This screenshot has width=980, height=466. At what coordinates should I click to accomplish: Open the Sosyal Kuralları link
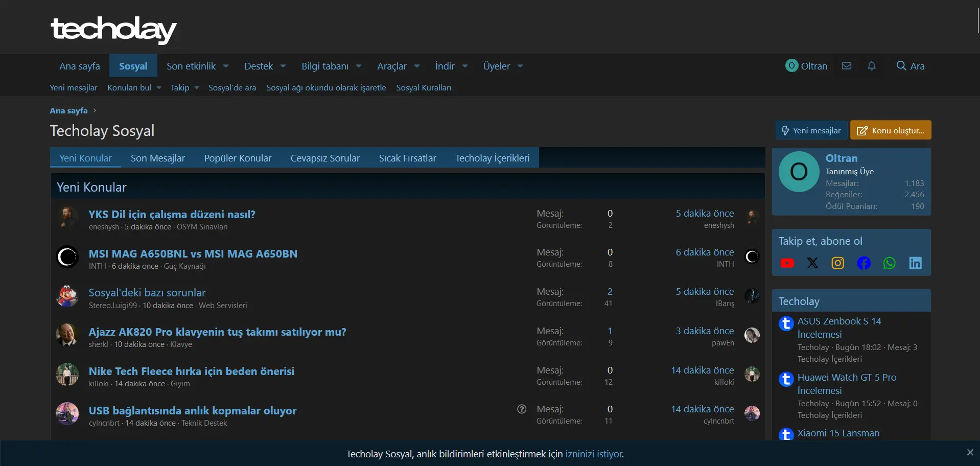[x=424, y=88]
